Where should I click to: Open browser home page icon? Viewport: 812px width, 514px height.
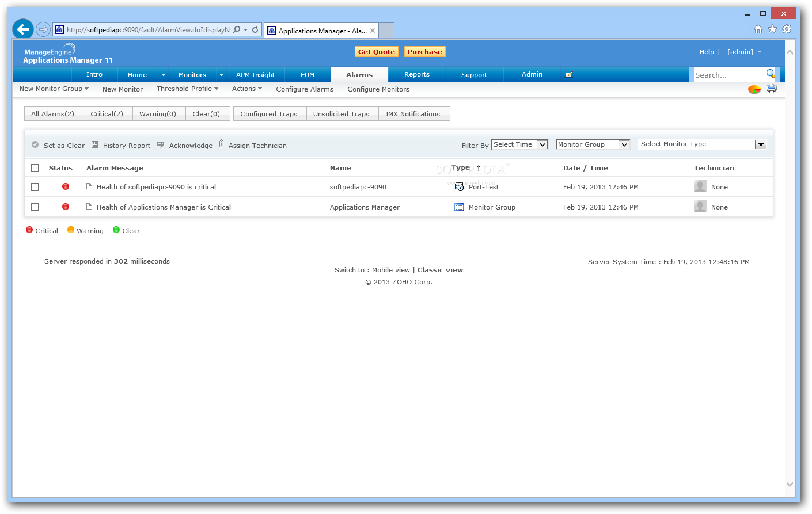click(758, 29)
